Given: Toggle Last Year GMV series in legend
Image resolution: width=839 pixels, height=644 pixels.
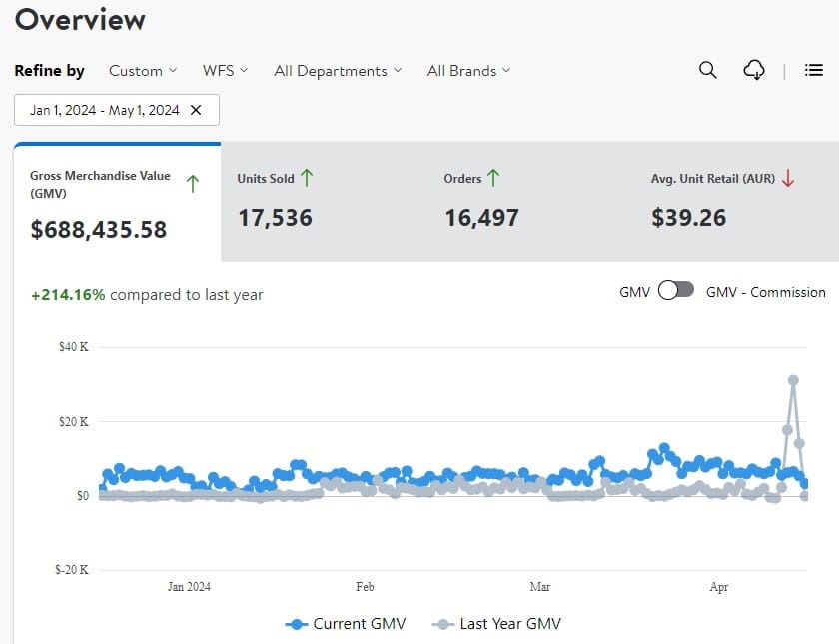Looking at the screenshot, I should click(497, 624).
